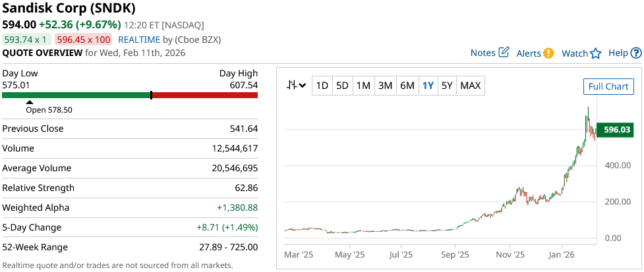Show the 6M chart period
This screenshot has width=644, height=272.
(x=407, y=85)
